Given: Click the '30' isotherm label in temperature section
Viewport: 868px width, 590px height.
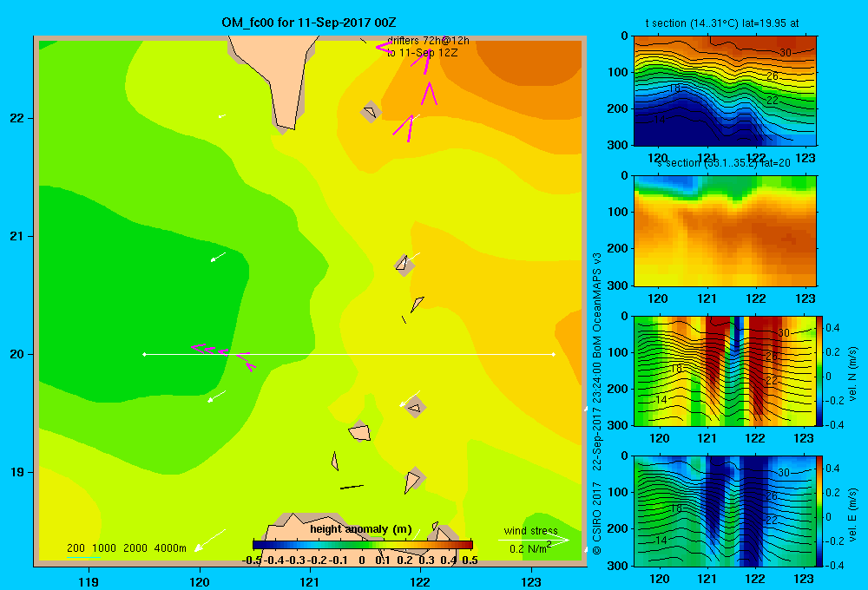Looking at the screenshot, I should click(786, 53).
